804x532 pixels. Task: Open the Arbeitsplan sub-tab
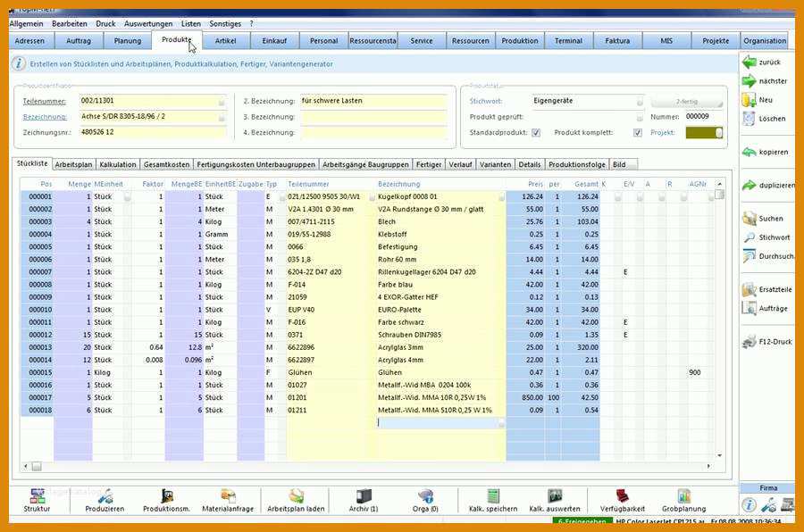coord(73,164)
